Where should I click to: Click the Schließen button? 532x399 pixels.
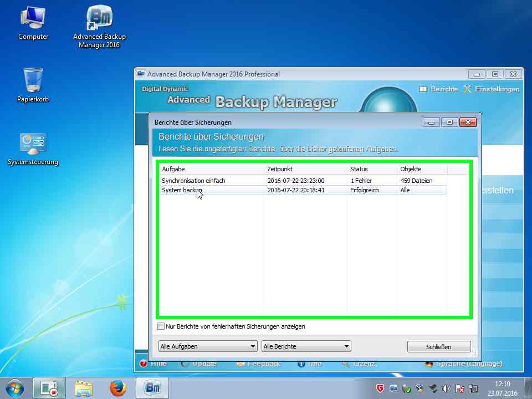tap(439, 347)
